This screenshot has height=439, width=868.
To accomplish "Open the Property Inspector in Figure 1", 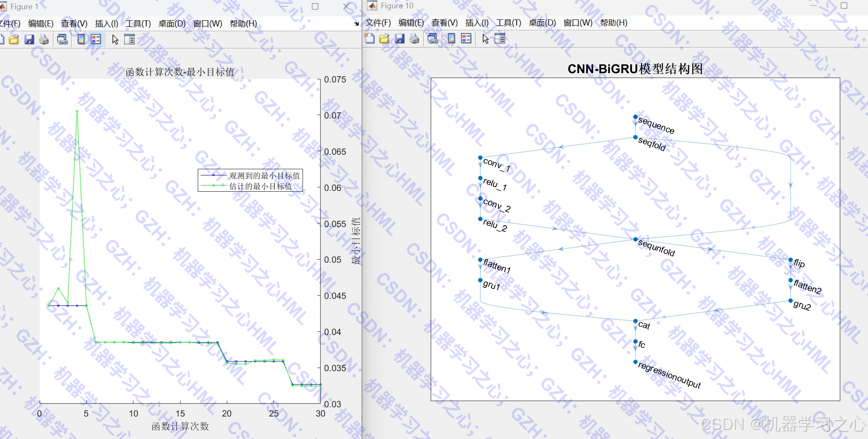I will [129, 40].
